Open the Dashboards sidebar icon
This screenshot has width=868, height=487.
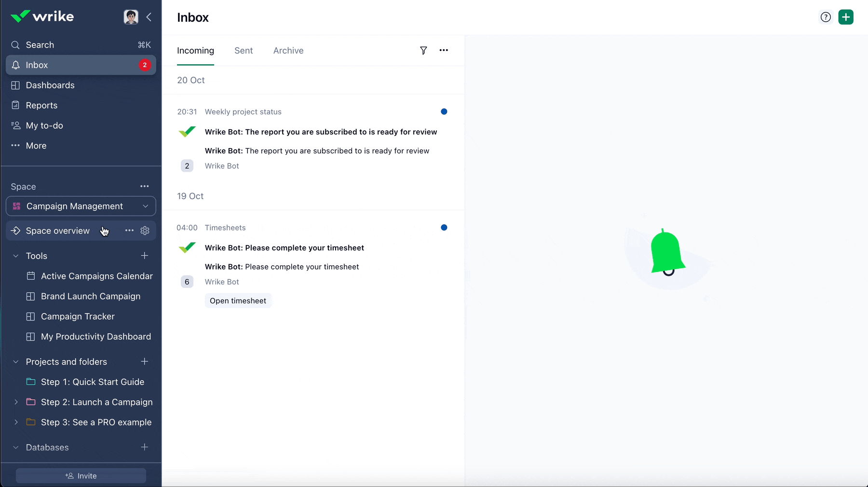15,85
